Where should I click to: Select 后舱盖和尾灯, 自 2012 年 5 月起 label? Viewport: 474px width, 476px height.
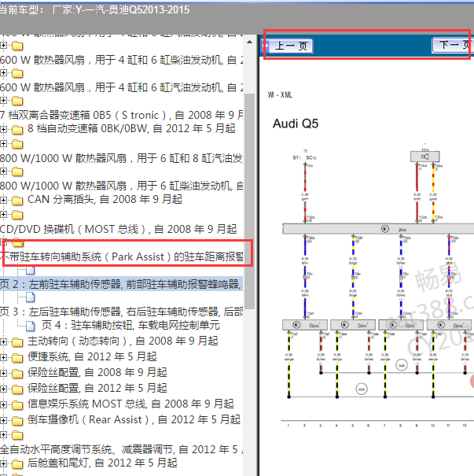coord(102,463)
